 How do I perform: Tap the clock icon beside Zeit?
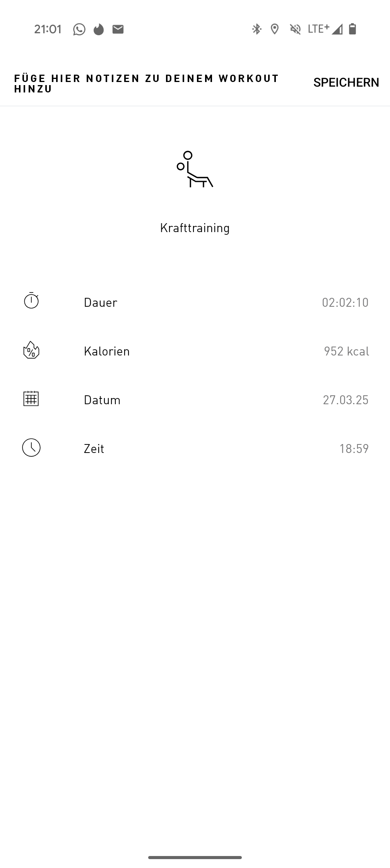click(x=31, y=448)
